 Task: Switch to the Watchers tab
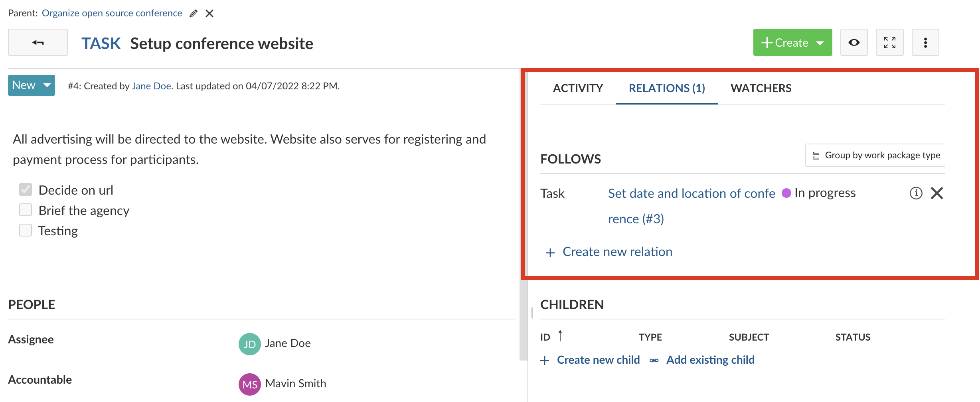pos(761,88)
